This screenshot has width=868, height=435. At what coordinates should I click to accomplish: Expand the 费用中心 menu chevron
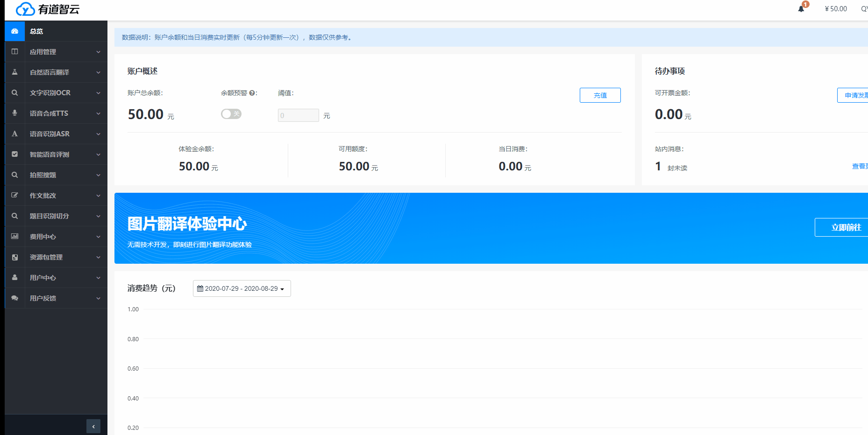click(98, 237)
